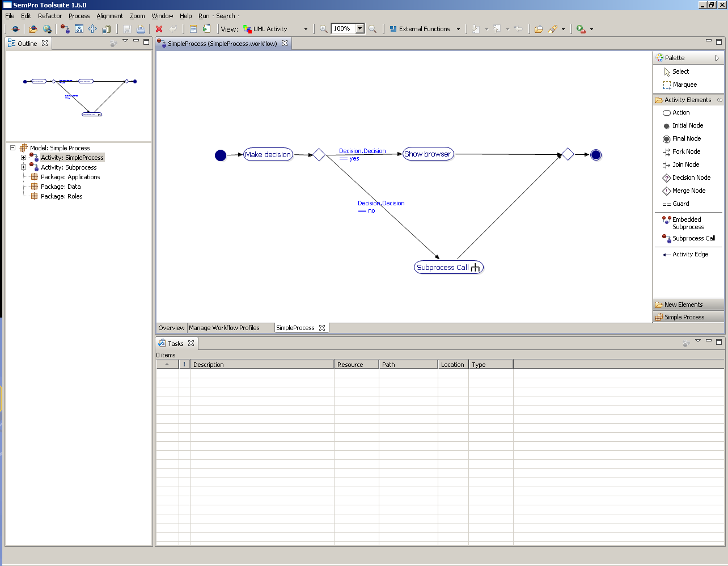The height and width of the screenshot is (566, 728).
Task: Pin the Activity Elements drawer
Action: (x=719, y=100)
